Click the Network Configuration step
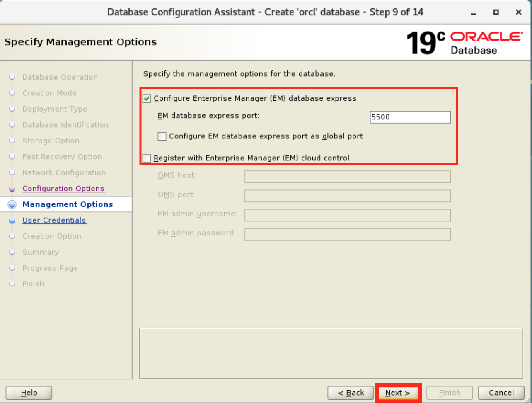532x403 pixels. pos(64,172)
